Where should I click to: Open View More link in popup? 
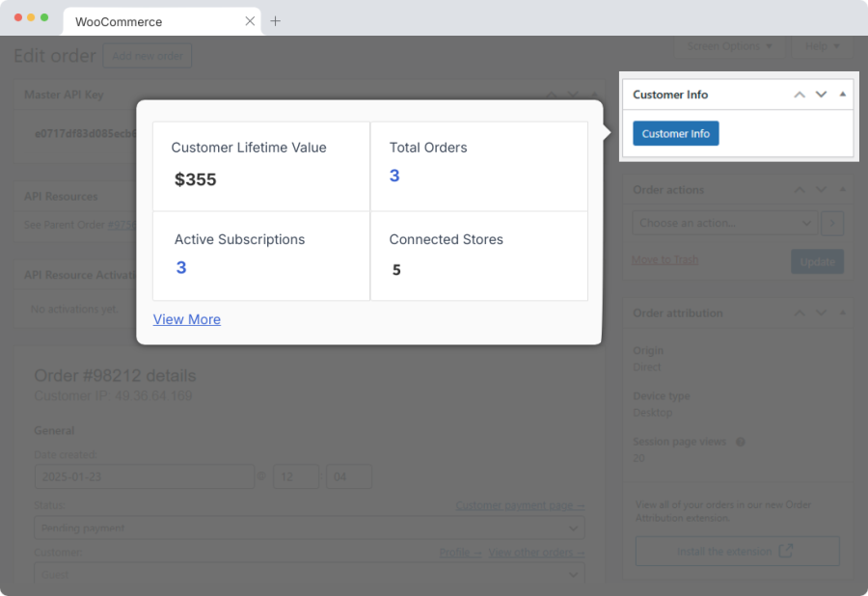(x=187, y=319)
